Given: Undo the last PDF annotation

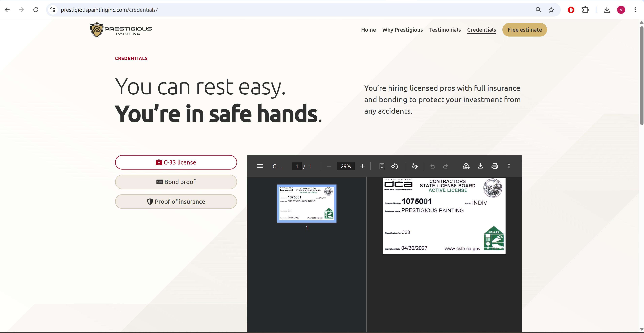Looking at the screenshot, I should pyautogui.click(x=433, y=166).
